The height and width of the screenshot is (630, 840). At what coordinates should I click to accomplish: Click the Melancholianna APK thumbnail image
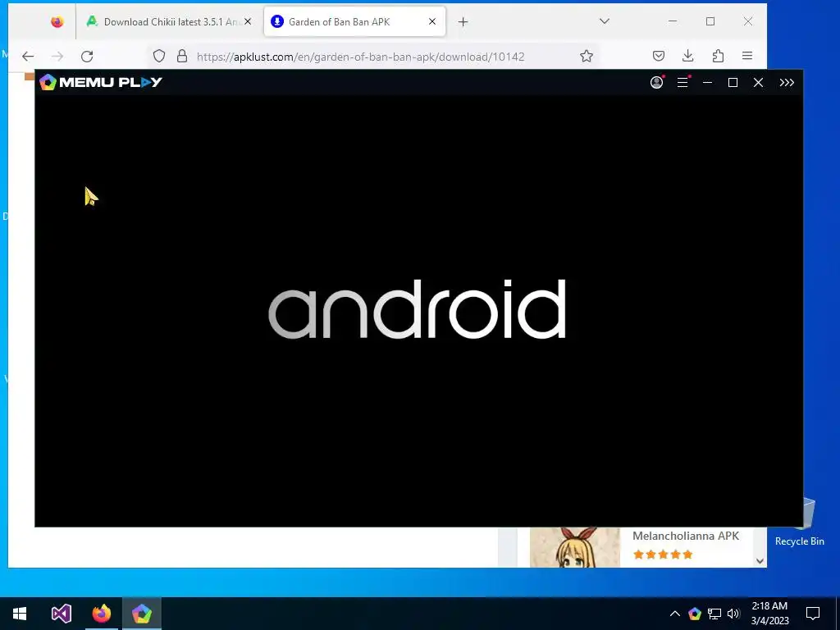click(575, 547)
